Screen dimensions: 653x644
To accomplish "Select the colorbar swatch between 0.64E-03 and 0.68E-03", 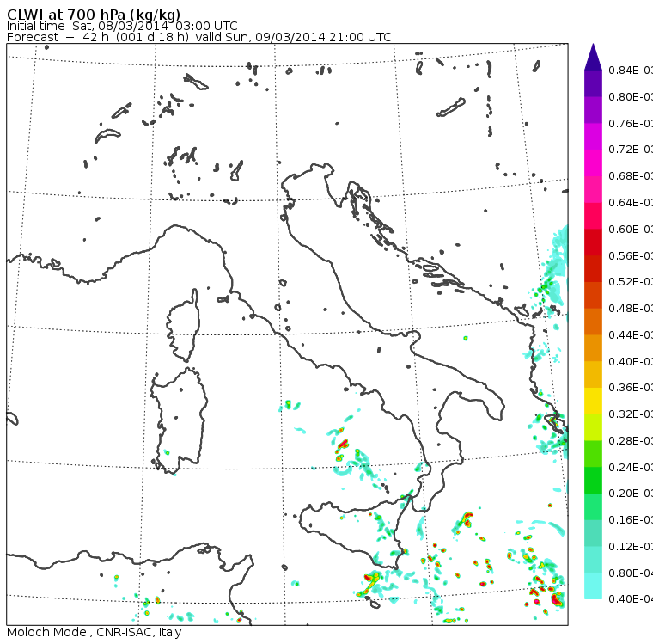I will tap(593, 189).
